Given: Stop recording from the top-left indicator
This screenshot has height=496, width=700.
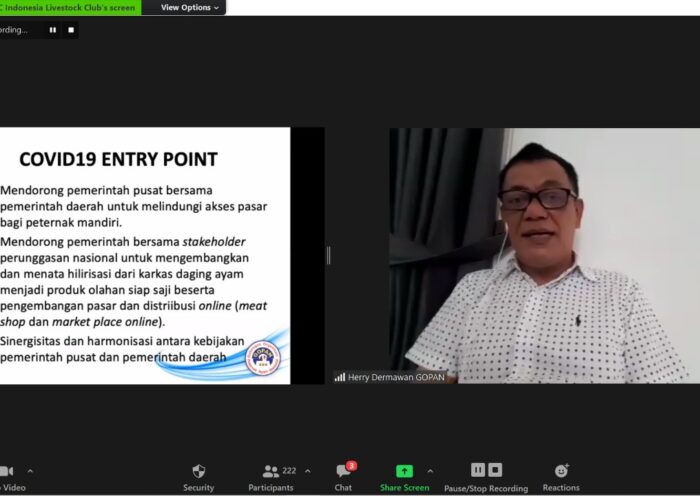Looking at the screenshot, I should pyautogui.click(x=71, y=30).
